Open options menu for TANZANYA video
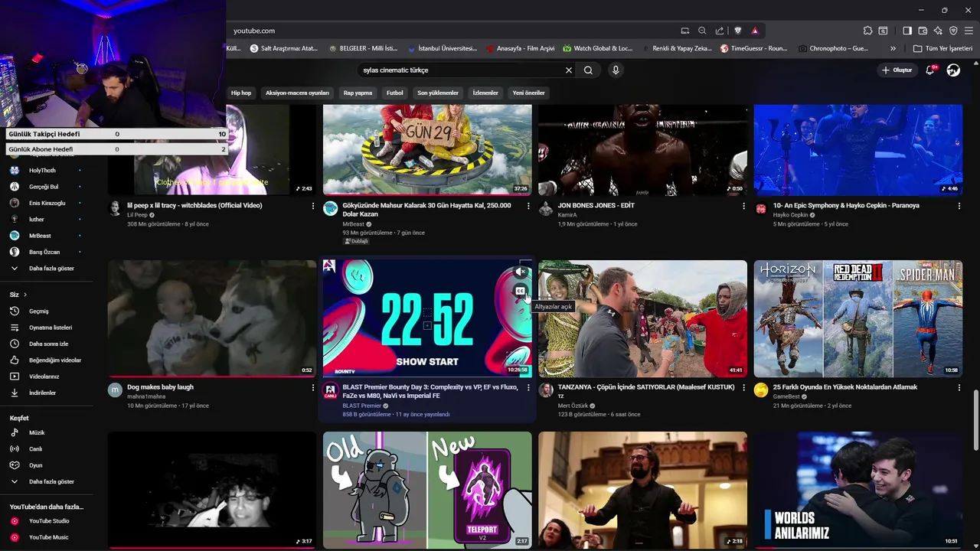Image resolution: width=980 pixels, height=551 pixels. coord(743,388)
